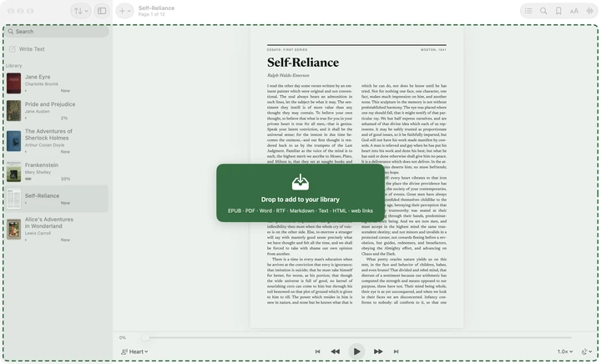Open the add content plus menu
This screenshot has width=601, height=364.
tap(124, 11)
